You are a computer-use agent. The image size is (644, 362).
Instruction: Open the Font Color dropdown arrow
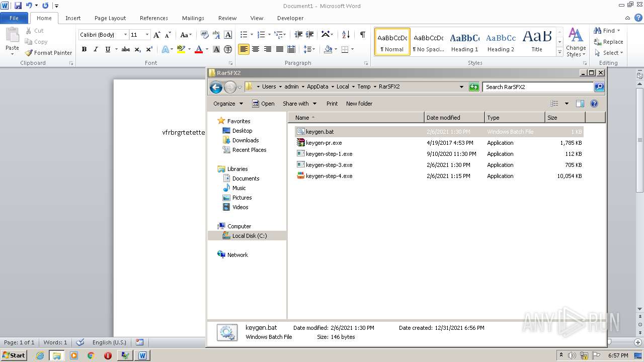(x=207, y=49)
